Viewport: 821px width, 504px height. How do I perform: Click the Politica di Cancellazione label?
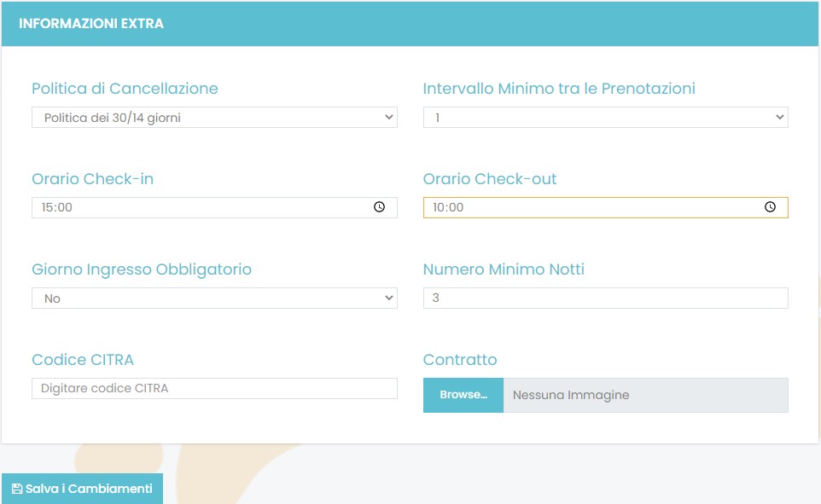(x=125, y=89)
